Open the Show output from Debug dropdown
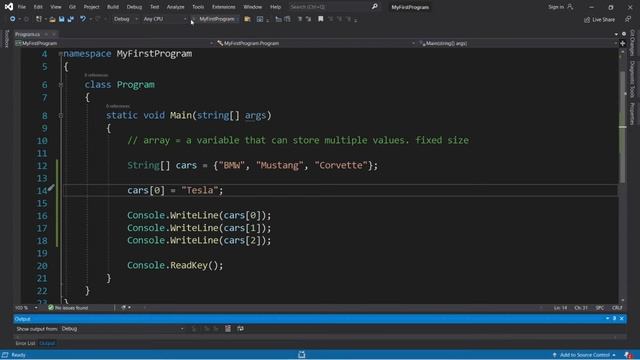The height and width of the screenshot is (360, 640). click(122, 329)
